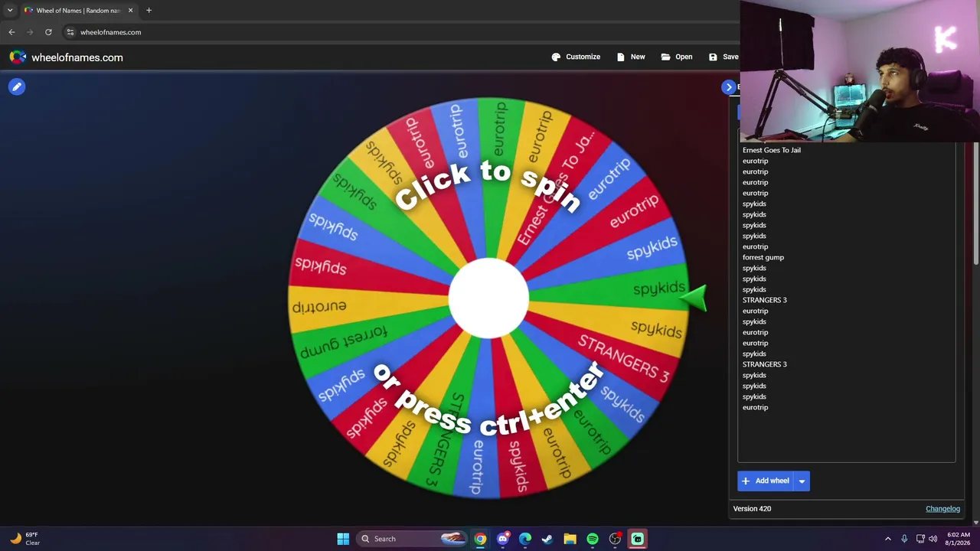Click the Add wheel button
The height and width of the screenshot is (551, 980).
point(766,481)
